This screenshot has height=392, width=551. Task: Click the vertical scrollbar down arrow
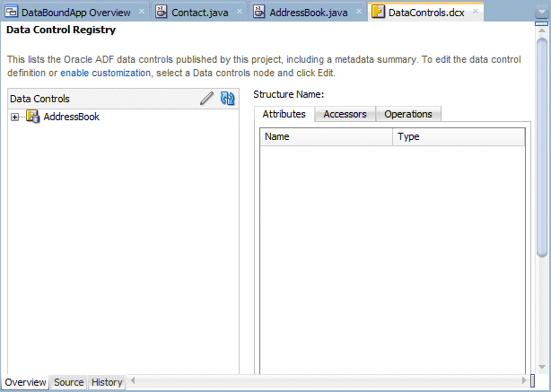[x=541, y=367]
